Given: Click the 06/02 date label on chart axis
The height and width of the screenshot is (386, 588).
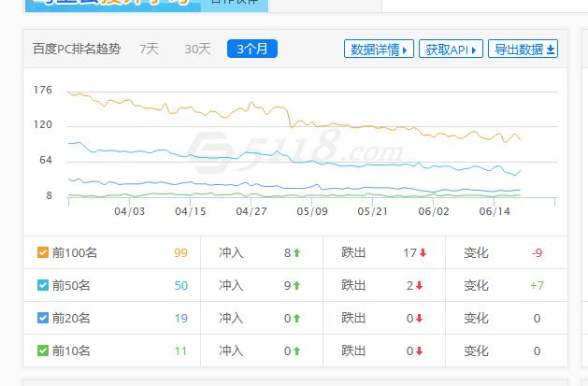Looking at the screenshot, I should tap(434, 211).
